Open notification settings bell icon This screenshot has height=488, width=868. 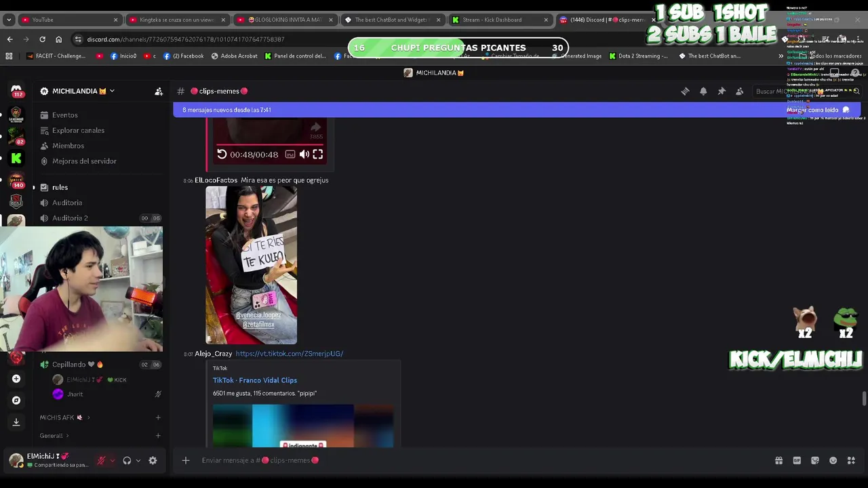(x=703, y=91)
